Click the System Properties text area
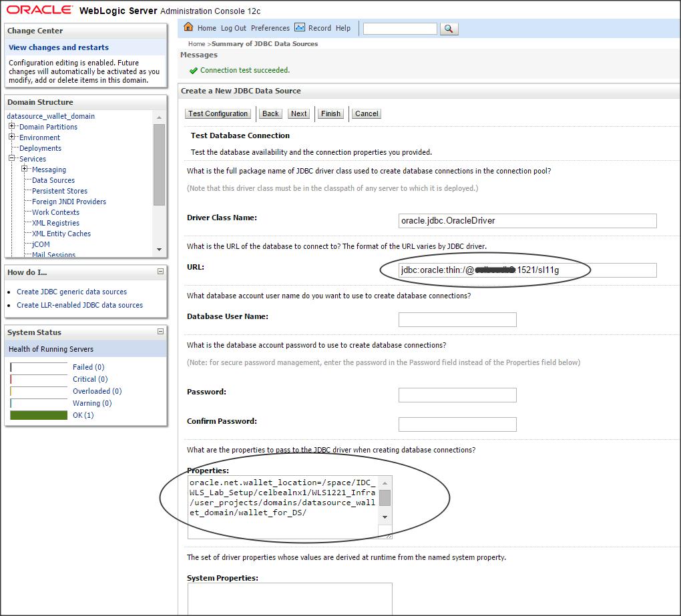Image resolution: width=681 pixels, height=616 pixels. coord(290,599)
